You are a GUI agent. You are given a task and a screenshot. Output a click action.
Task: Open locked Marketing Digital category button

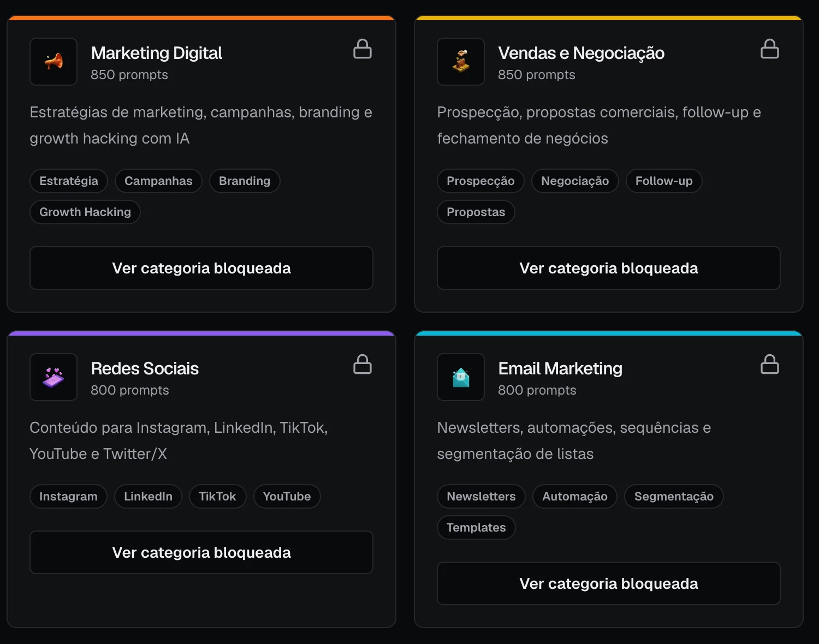point(201,268)
